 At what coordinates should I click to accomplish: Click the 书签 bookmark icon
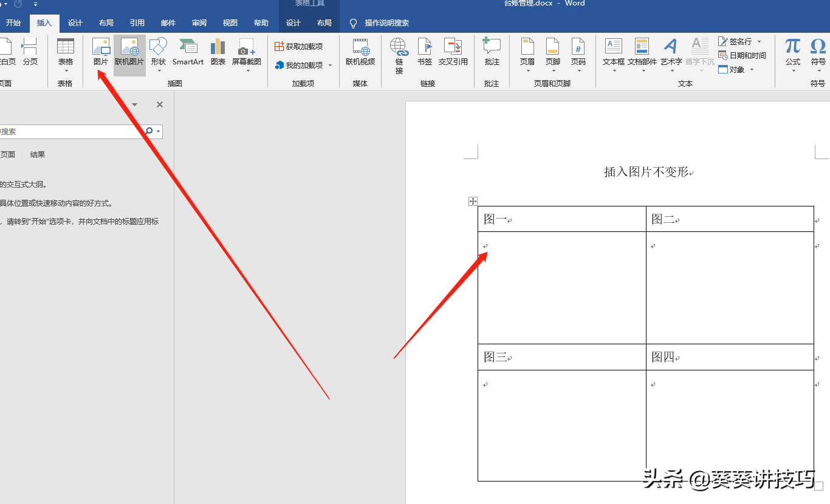(x=425, y=47)
